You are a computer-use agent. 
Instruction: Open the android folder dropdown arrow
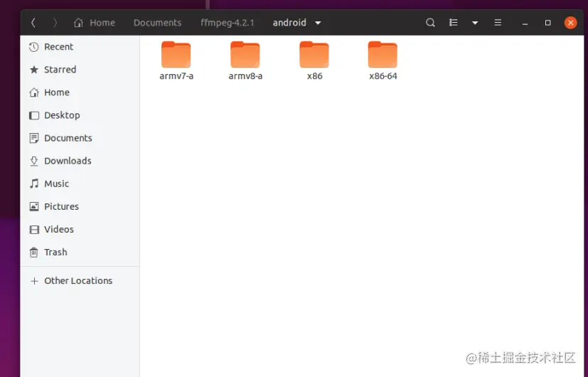pyautogui.click(x=318, y=23)
